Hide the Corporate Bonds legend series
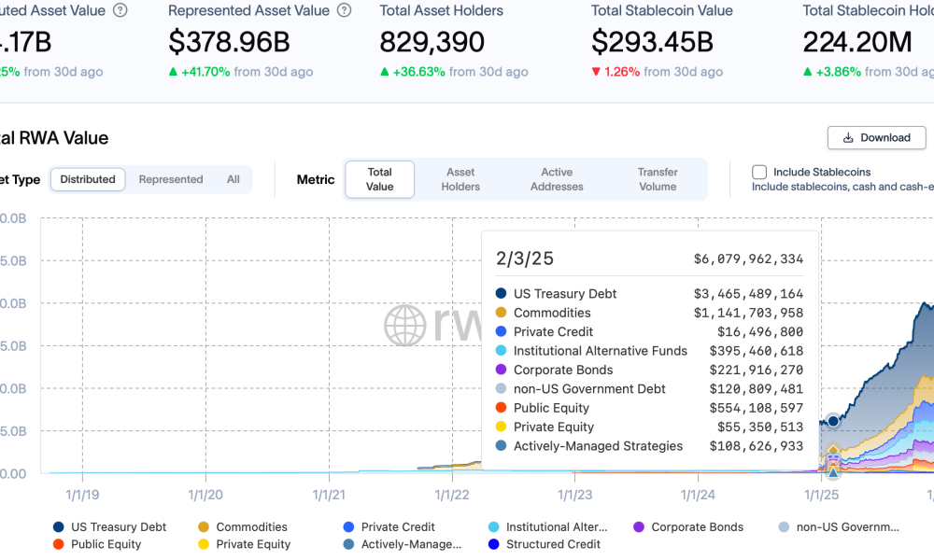The width and height of the screenshot is (934, 560). pos(639,527)
